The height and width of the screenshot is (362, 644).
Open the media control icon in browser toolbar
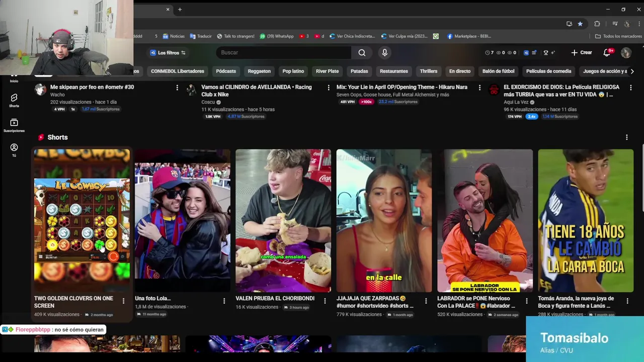click(615, 24)
